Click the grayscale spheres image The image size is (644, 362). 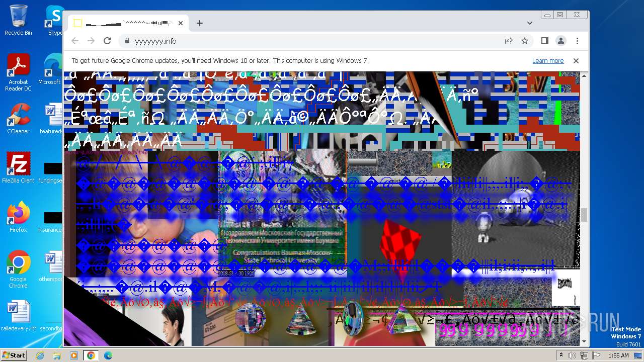coord(515,209)
